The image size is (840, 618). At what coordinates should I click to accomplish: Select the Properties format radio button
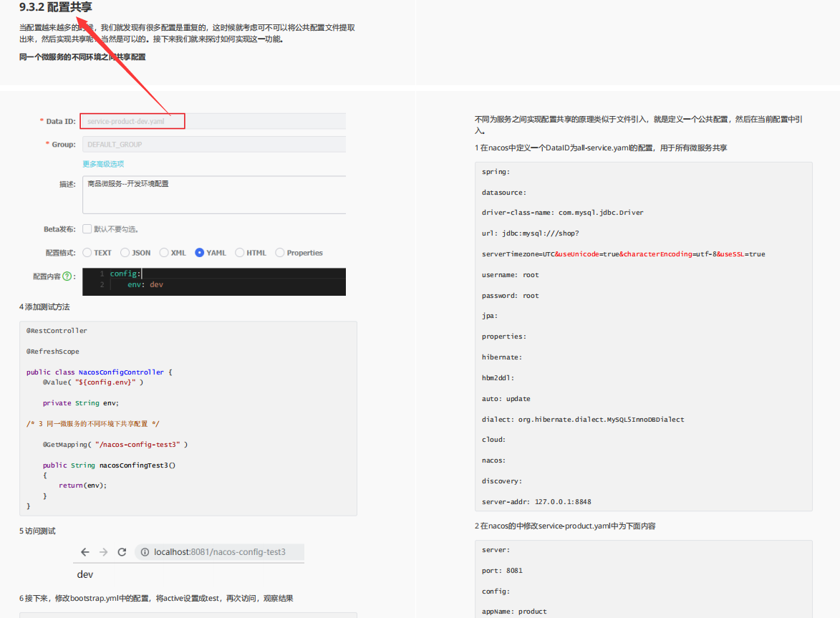click(280, 253)
